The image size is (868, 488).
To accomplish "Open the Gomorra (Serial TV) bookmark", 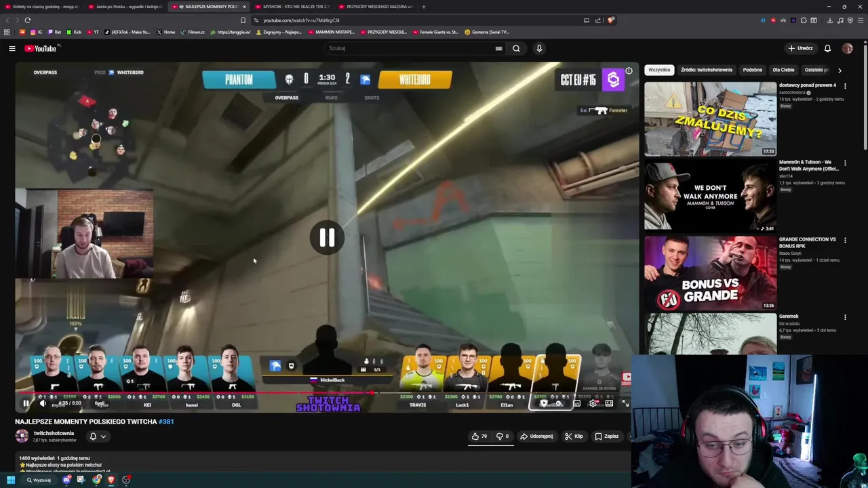I will pyautogui.click(x=486, y=32).
